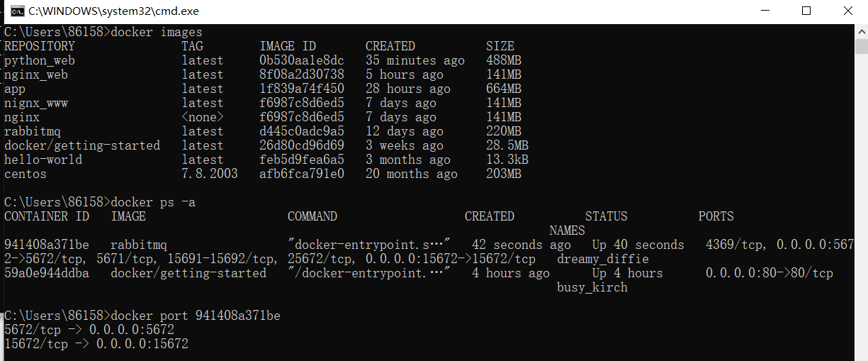Click the centos tag 7.8.2003
The width and height of the screenshot is (868, 361).
click(x=210, y=174)
